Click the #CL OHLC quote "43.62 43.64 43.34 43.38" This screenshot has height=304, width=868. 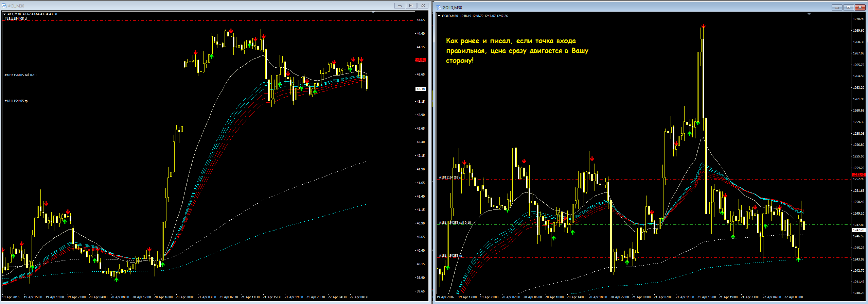(x=40, y=14)
